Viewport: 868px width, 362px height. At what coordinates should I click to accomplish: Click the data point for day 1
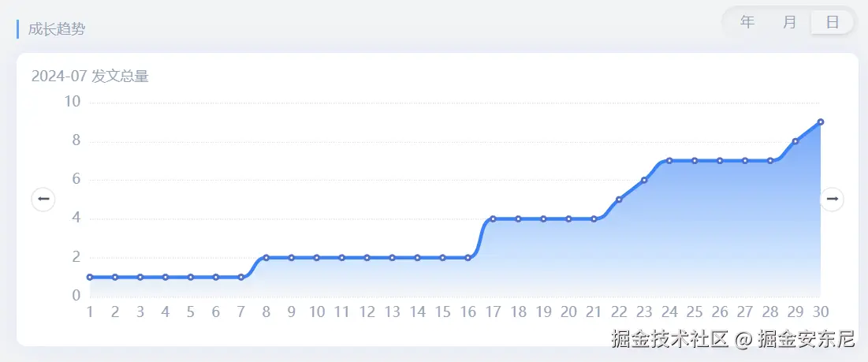[x=90, y=277]
